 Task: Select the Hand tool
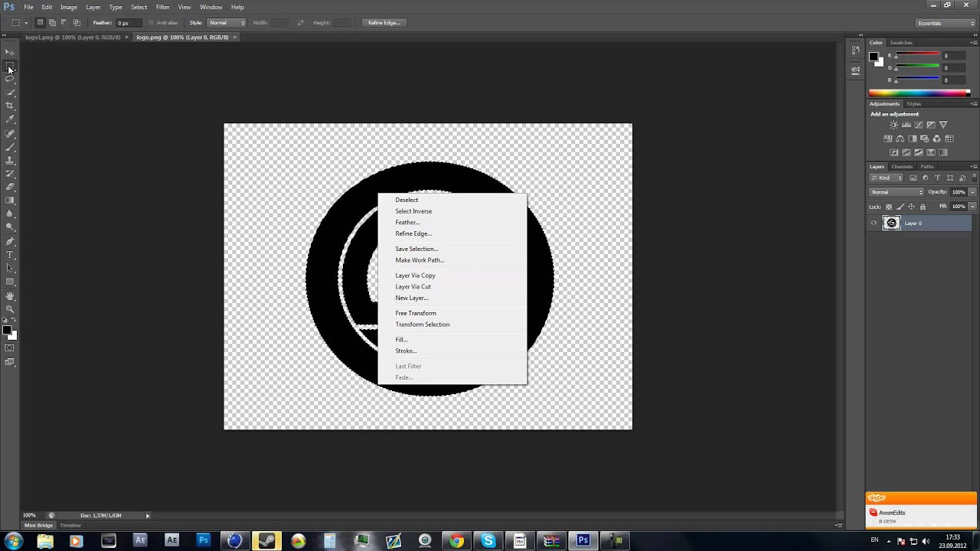coord(10,295)
